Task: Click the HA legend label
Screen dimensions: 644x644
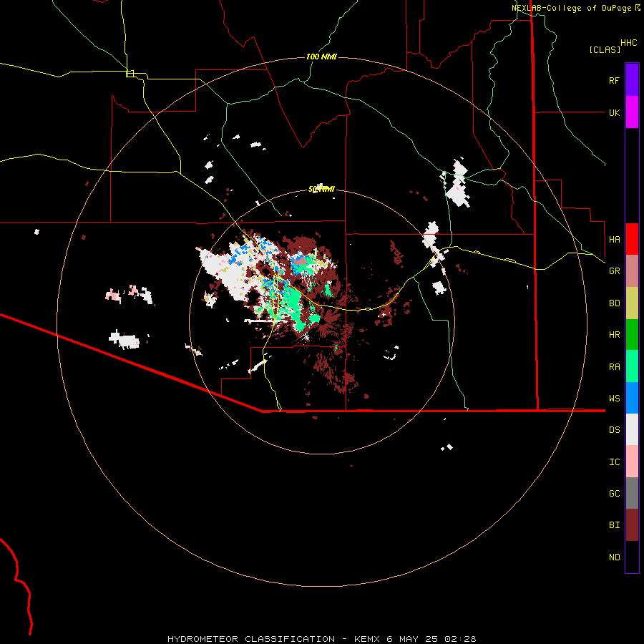Action: click(x=614, y=240)
